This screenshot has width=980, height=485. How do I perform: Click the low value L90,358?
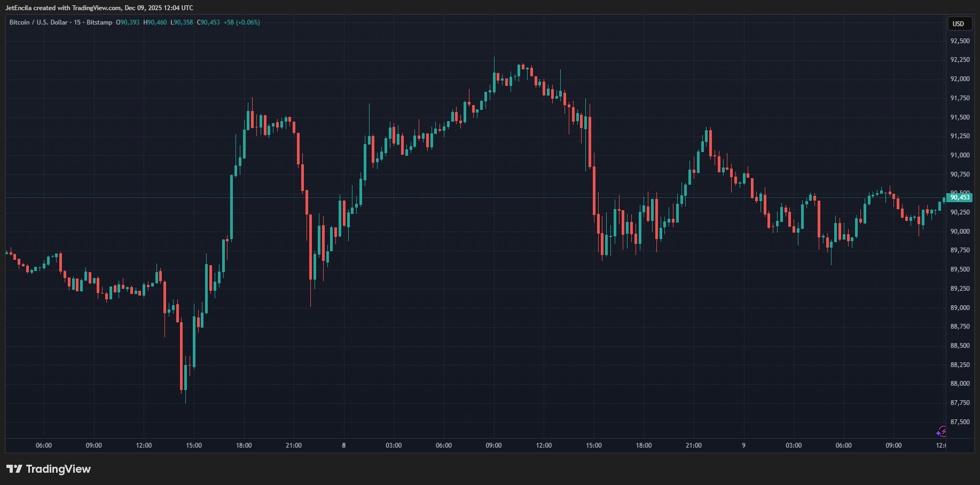182,22
